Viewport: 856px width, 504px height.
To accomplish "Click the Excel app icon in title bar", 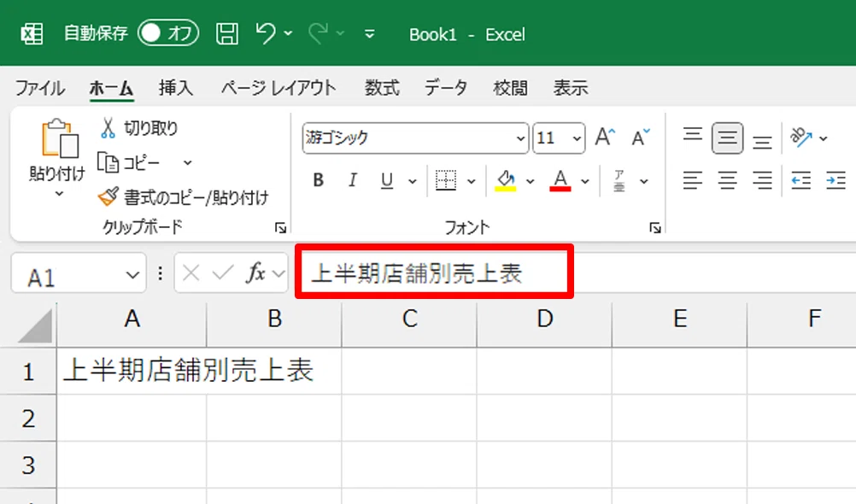I will click(32, 34).
